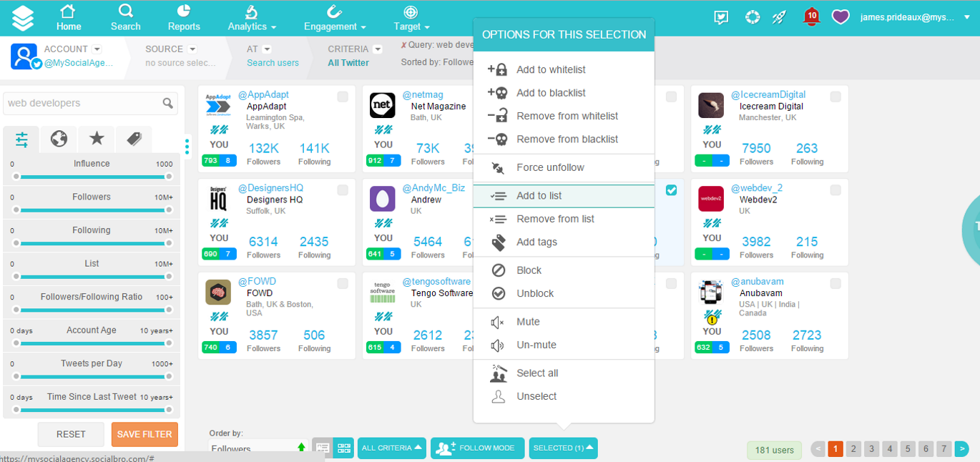Viewport: 980px width, 462px height.
Task: Switch to grid view icon
Action: click(x=344, y=448)
